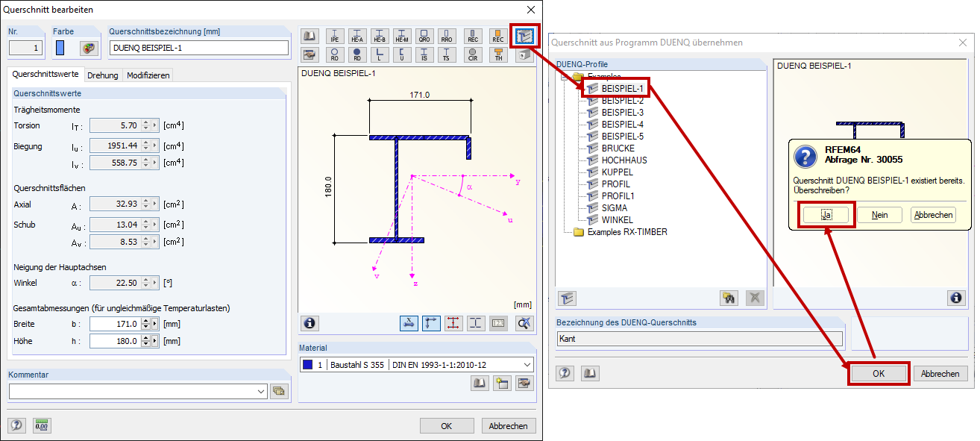The image size is (980, 441).
Task: Click Abbrechen in Querschnitt bearbeiten dialog
Action: (509, 426)
